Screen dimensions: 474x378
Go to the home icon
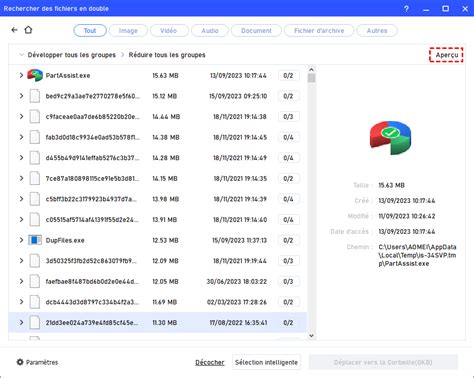click(x=28, y=30)
